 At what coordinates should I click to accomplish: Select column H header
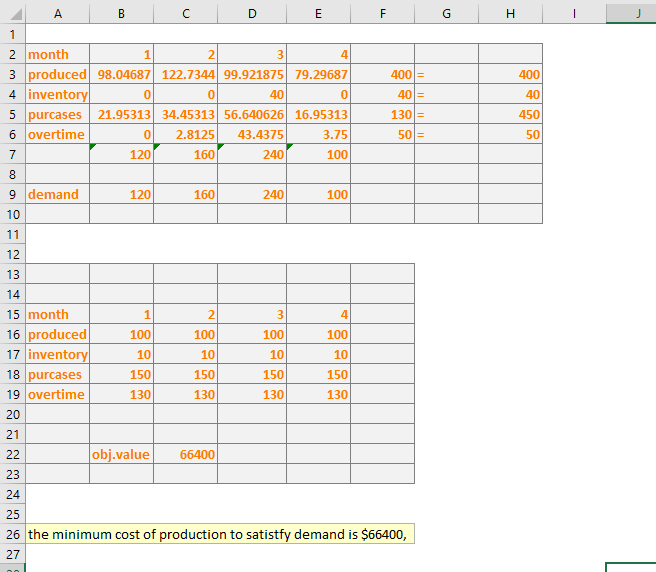pyautogui.click(x=510, y=13)
